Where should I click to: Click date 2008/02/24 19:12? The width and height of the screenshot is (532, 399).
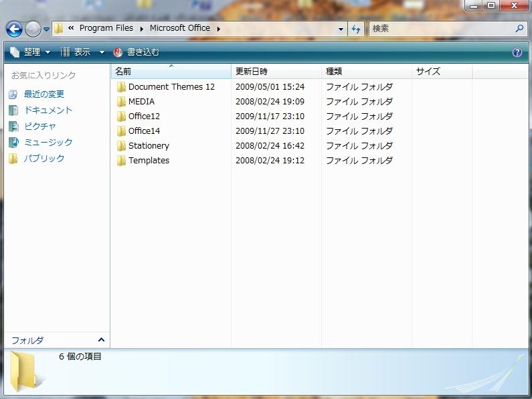click(x=270, y=161)
